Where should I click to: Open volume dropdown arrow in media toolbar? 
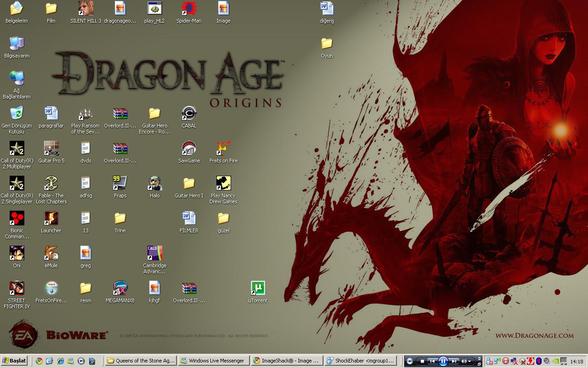[469, 361]
